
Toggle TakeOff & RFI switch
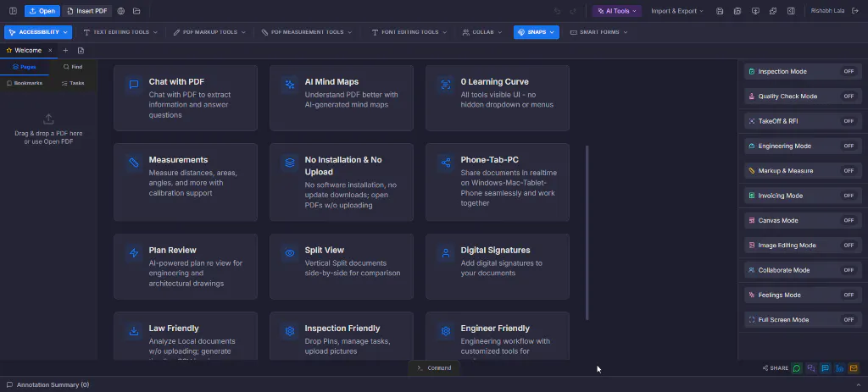coord(849,121)
